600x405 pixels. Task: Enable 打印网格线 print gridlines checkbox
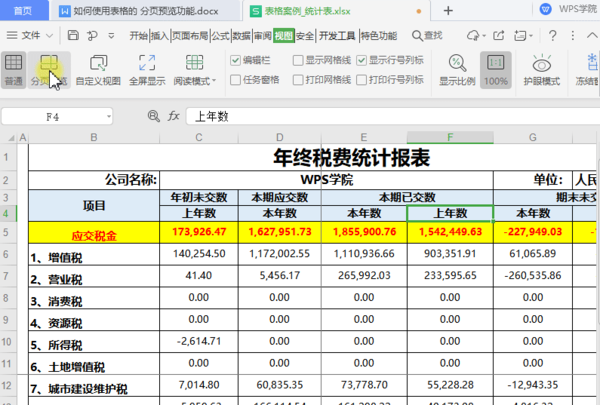coord(298,80)
